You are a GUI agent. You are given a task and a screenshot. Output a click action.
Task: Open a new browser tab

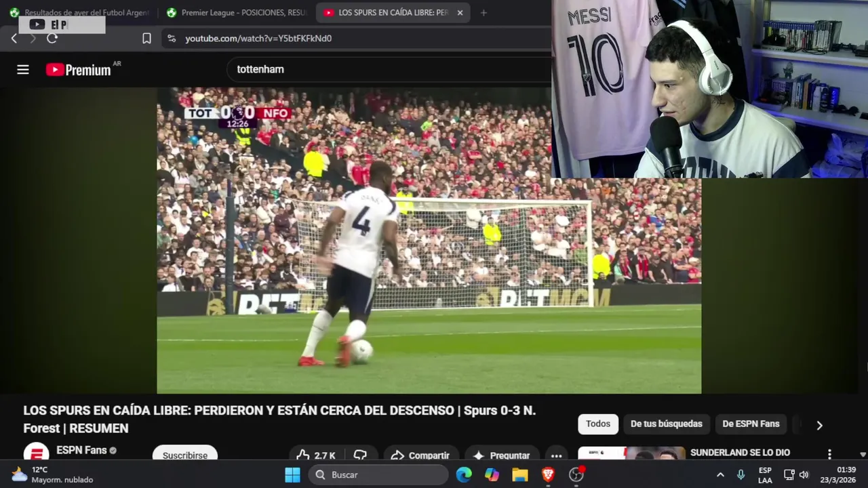pos(484,13)
